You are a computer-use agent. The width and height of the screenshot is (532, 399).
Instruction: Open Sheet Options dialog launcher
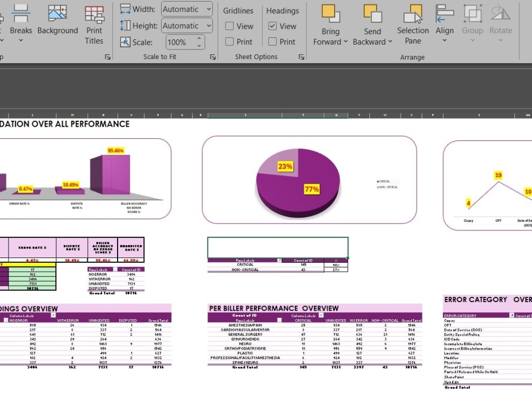click(x=301, y=57)
